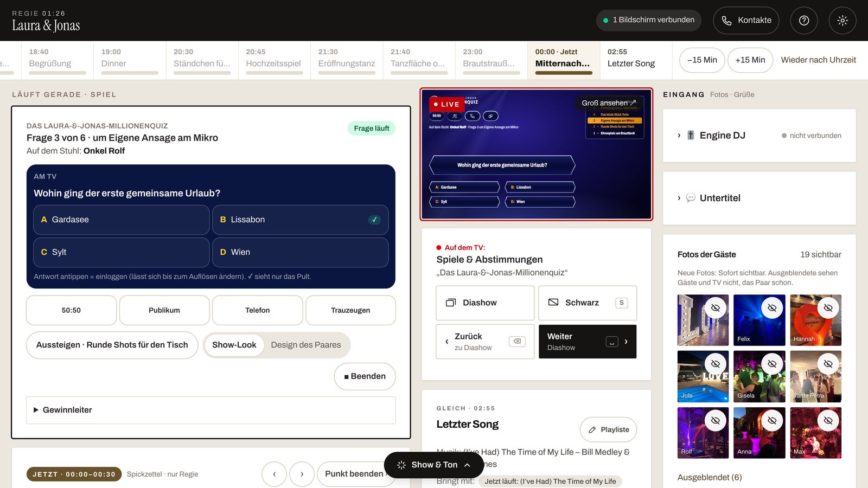Click the Untertitel speech bubble icon
Screen dimensions: 868x488
[691, 198]
